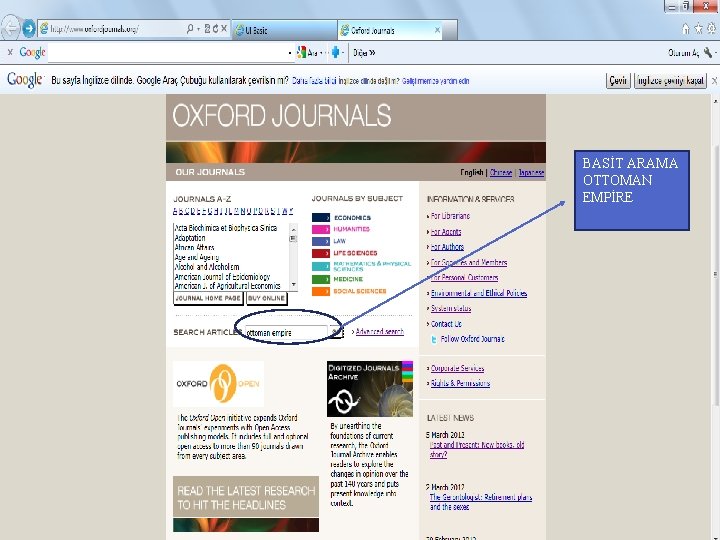This screenshot has width=720, height=540.
Task: Open Rights & Permissions link
Action: [x=460, y=383]
